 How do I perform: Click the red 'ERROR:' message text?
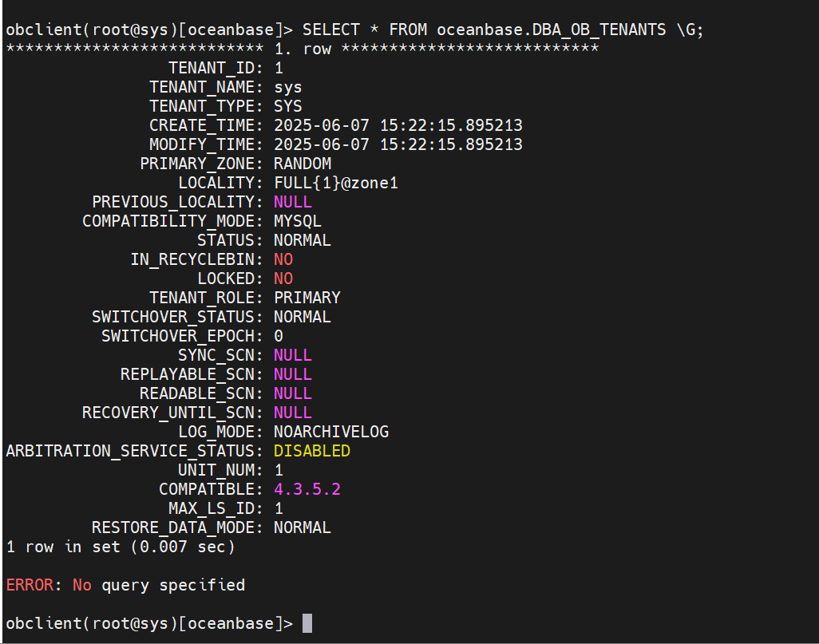click(x=34, y=585)
